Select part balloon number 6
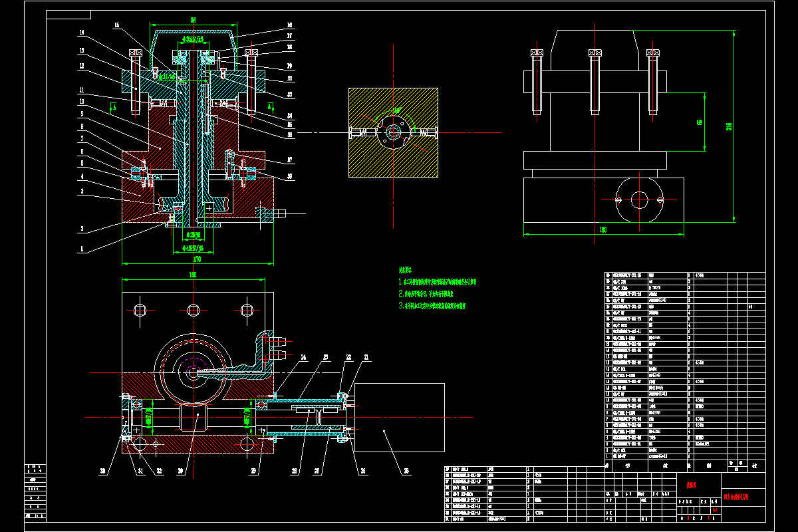798x532 pixels. point(82,150)
